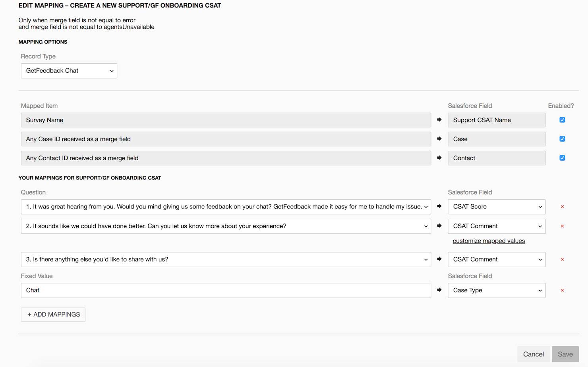The image size is (588, 367).
Task: Click the 'Record Type' label
Action: pyautogui.click(x=38, y=56)
